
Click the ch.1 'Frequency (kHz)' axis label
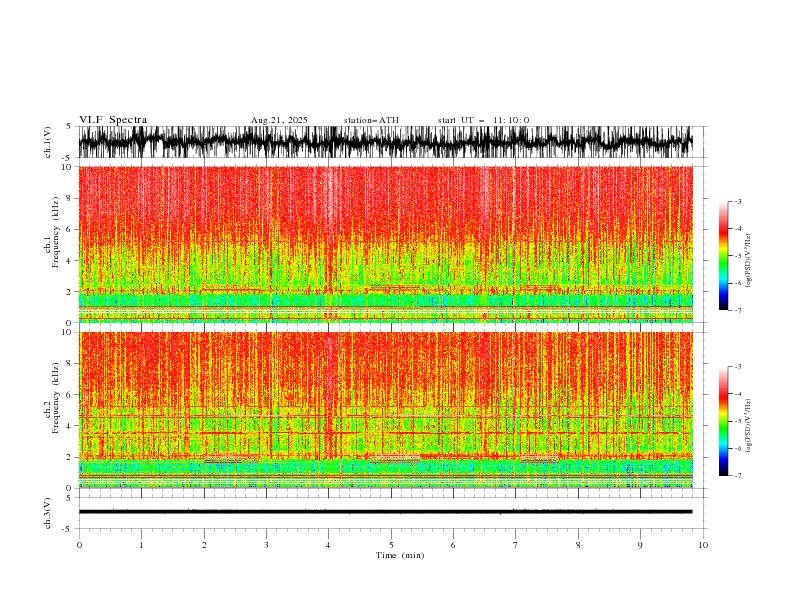click(56, 232)
